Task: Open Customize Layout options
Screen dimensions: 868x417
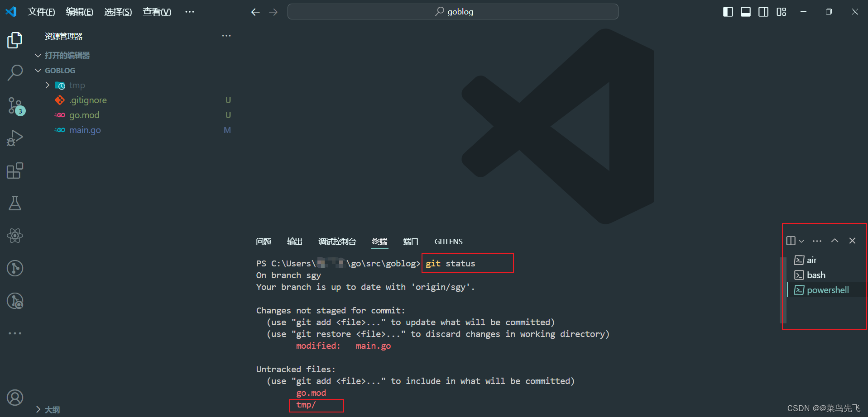Action: (x=782, y=12)
